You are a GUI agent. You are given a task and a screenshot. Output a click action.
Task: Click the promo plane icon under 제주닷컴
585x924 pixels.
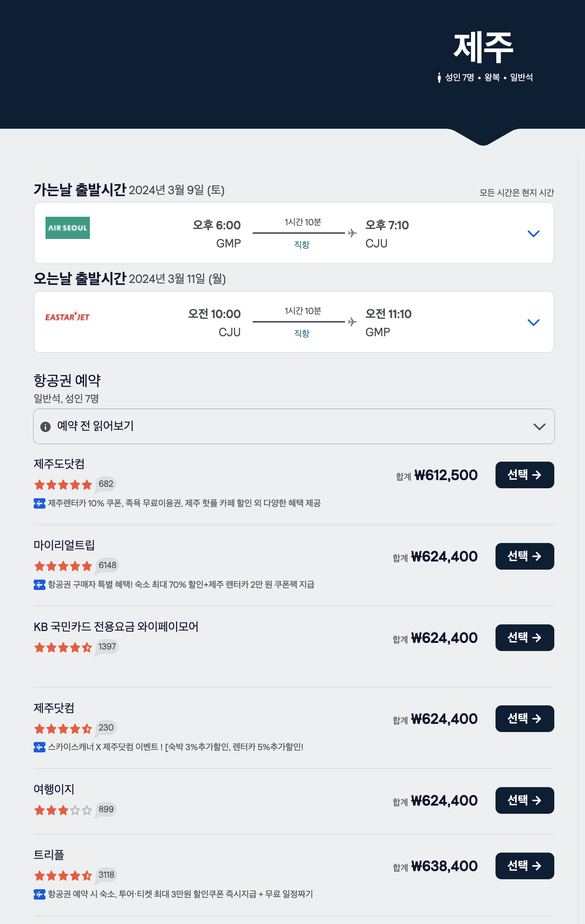coord(40,747)
